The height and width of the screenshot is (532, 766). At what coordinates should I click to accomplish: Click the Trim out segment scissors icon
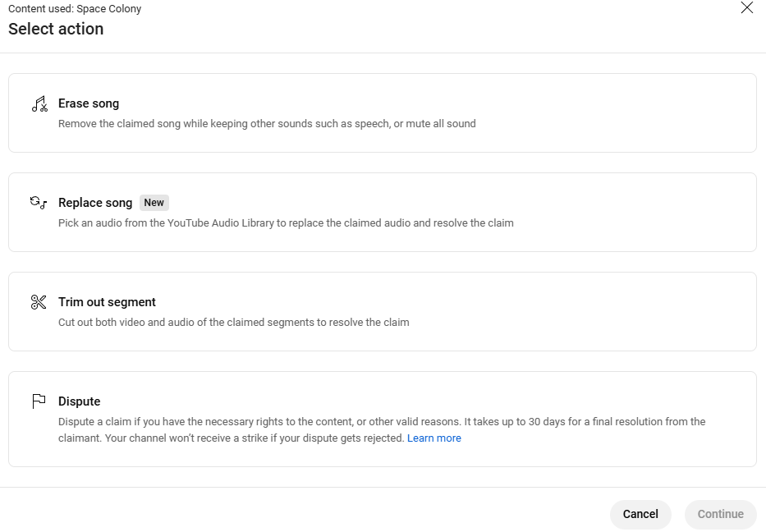(x=39, y=302)
